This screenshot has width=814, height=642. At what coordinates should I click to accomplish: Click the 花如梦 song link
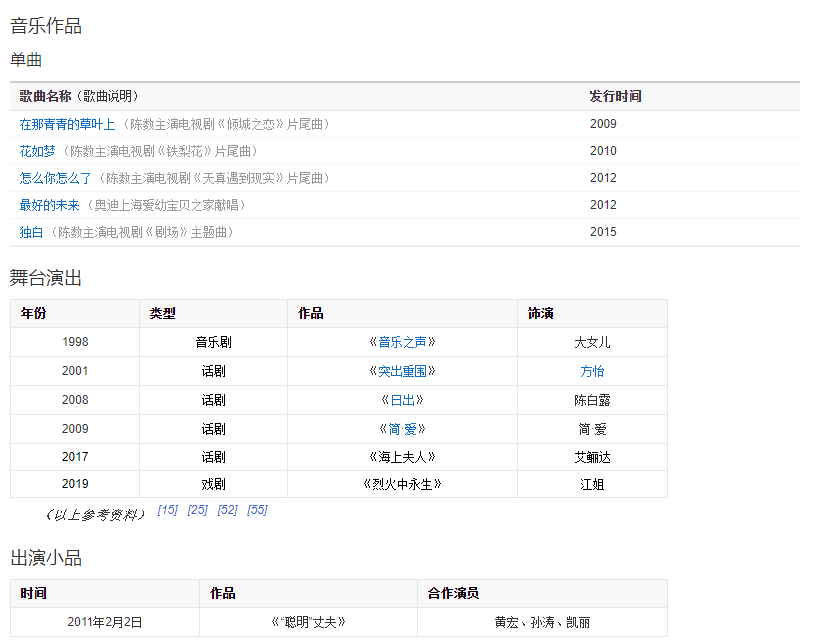pos(38,151)
